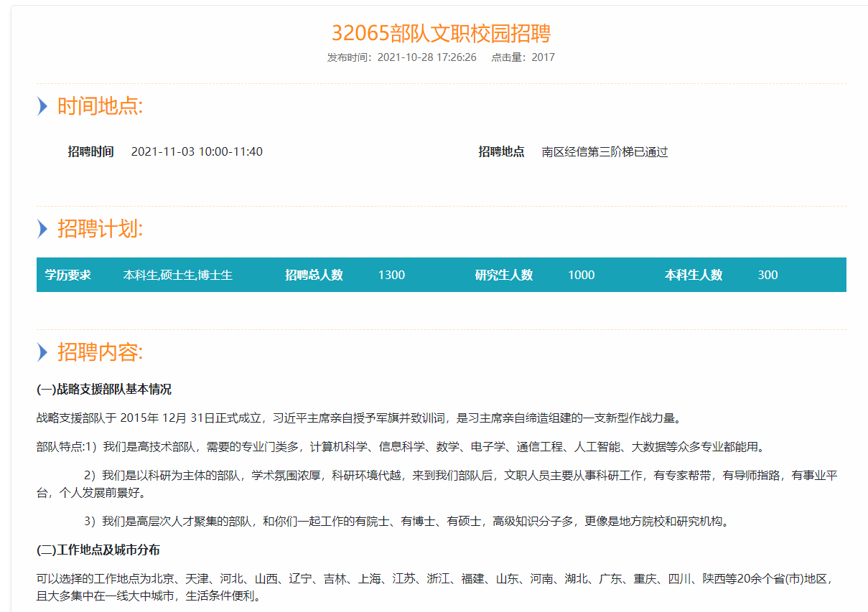
Task: Select the date 2021-11-03 10:00-11:40
Action: pyautogui.click(x=197, y=152)
